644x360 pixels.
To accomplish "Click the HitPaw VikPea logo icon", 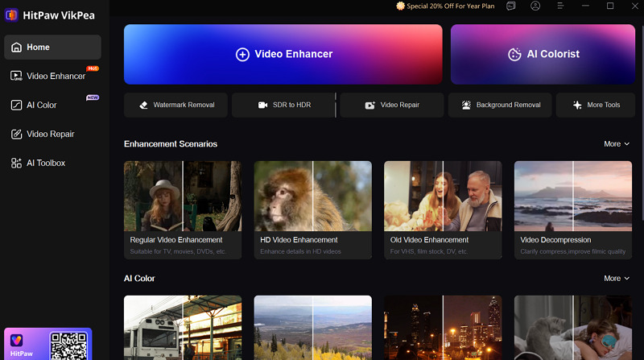I will point(12,14).
